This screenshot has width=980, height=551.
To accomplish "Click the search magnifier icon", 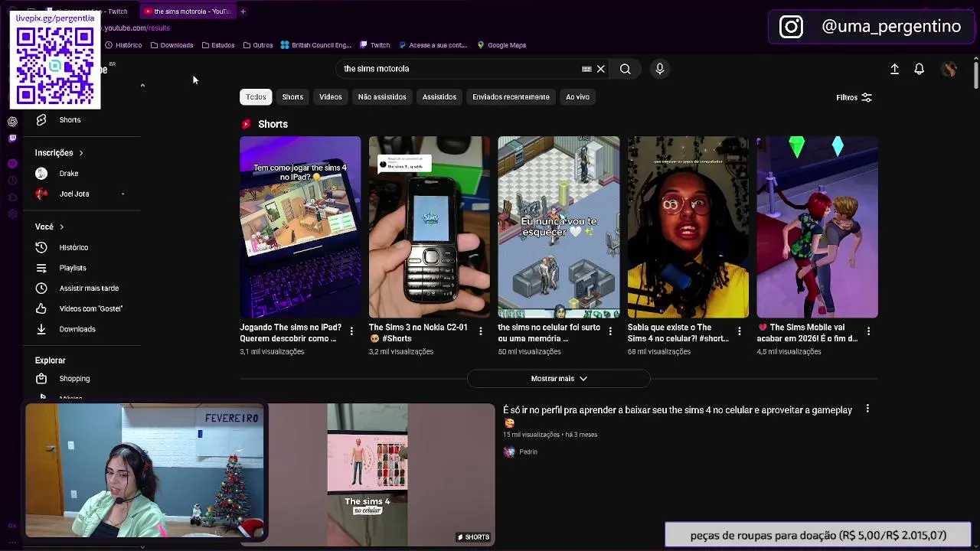I will (626, 69).
